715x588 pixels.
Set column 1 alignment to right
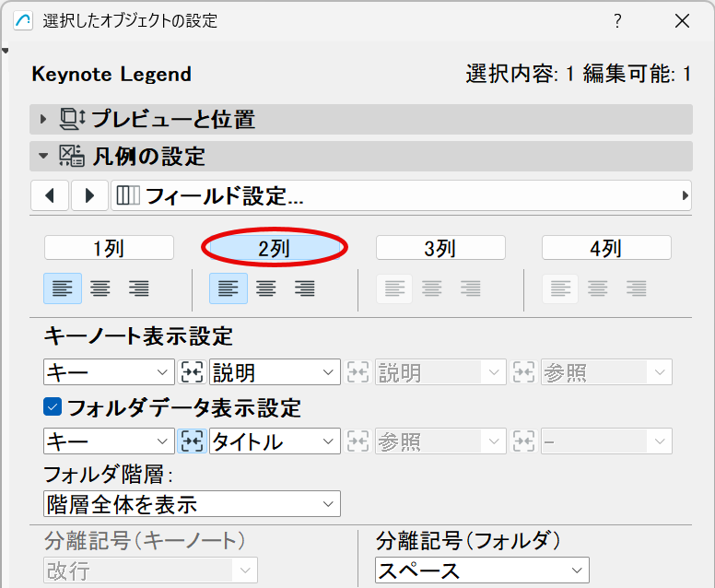pos(138,288)
